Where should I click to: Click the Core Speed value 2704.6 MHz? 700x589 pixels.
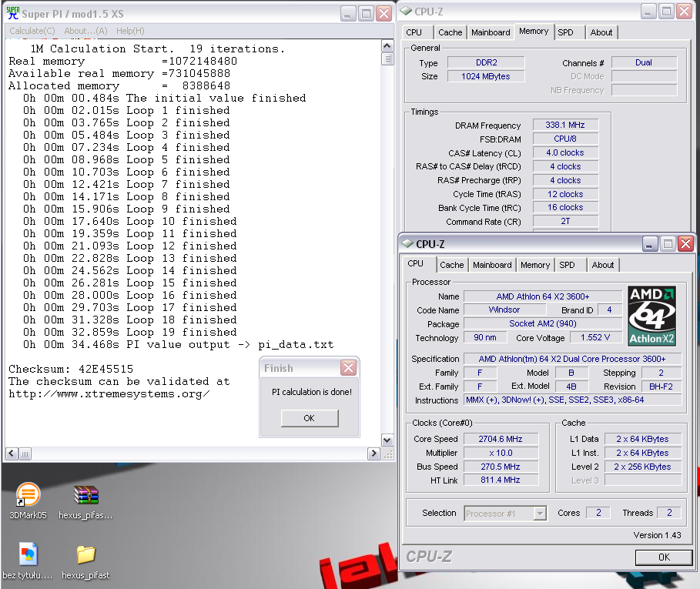click(501, 439)
